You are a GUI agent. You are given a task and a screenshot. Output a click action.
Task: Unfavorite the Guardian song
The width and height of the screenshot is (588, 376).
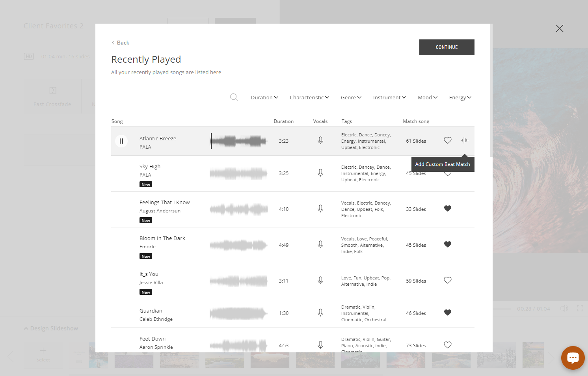(448, 313)
